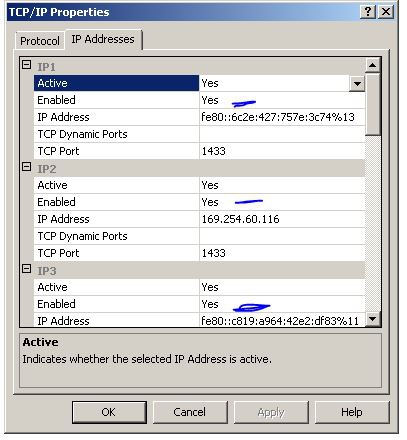Click the IP3 Active Yes value

210,287
